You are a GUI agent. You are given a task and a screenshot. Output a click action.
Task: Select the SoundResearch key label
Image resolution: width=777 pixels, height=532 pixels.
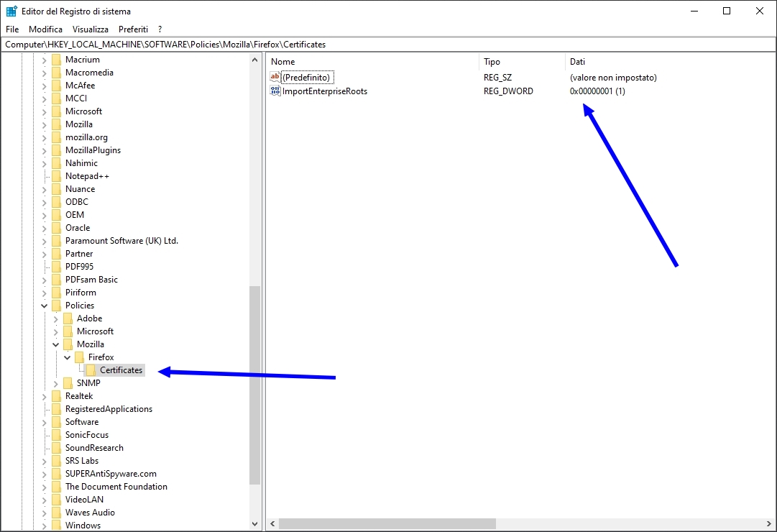[94, 448]
